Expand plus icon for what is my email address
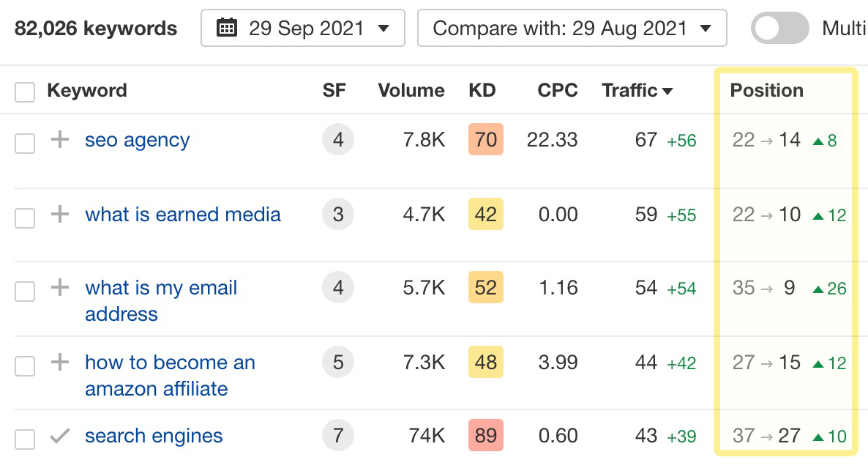This screenshot has height=471, width=868. [x=60, y=288]
